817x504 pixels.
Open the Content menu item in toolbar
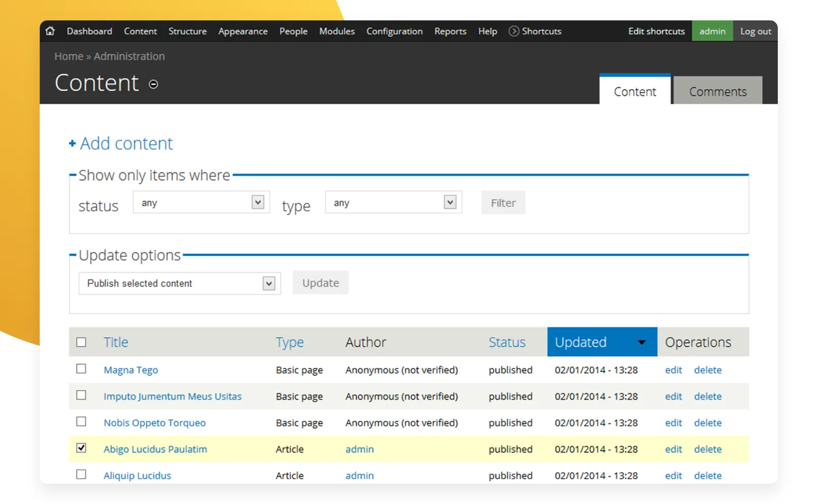[x=140, y=31]
